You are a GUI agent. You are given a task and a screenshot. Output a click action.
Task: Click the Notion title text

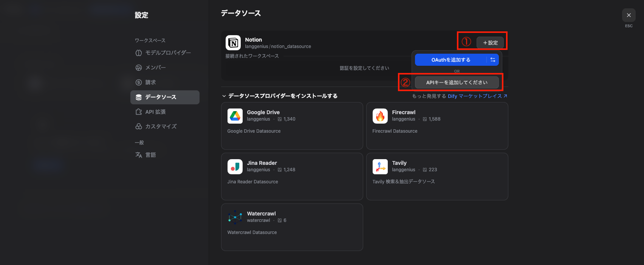click(254, 40)
